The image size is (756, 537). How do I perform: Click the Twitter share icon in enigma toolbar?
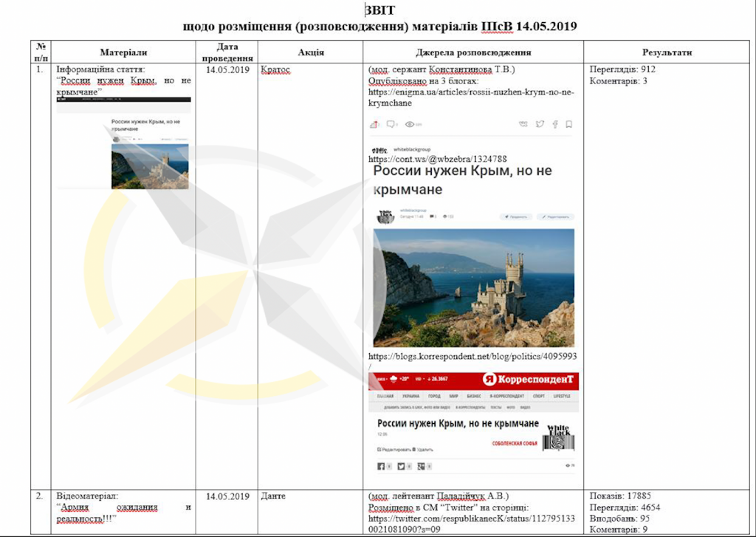540,124
